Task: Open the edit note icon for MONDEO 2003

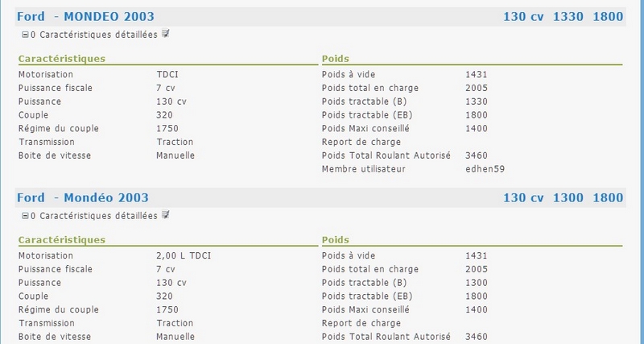Action: [x=166, y=33]
